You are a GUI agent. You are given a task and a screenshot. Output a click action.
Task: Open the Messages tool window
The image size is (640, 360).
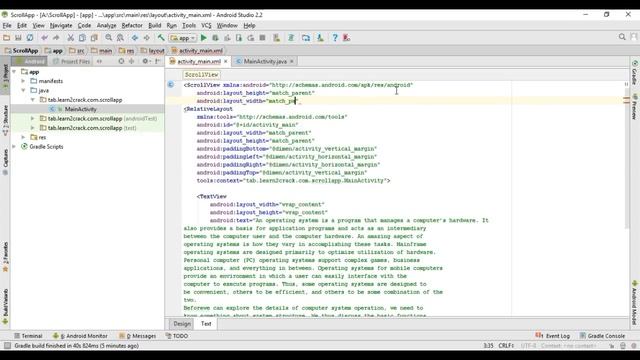[x=138, y=336]
